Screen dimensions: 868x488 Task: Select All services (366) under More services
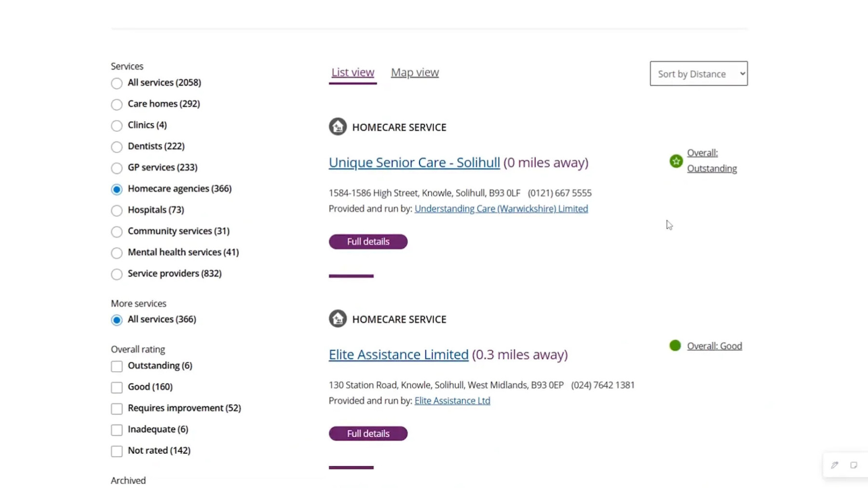(x=117, y=320)
